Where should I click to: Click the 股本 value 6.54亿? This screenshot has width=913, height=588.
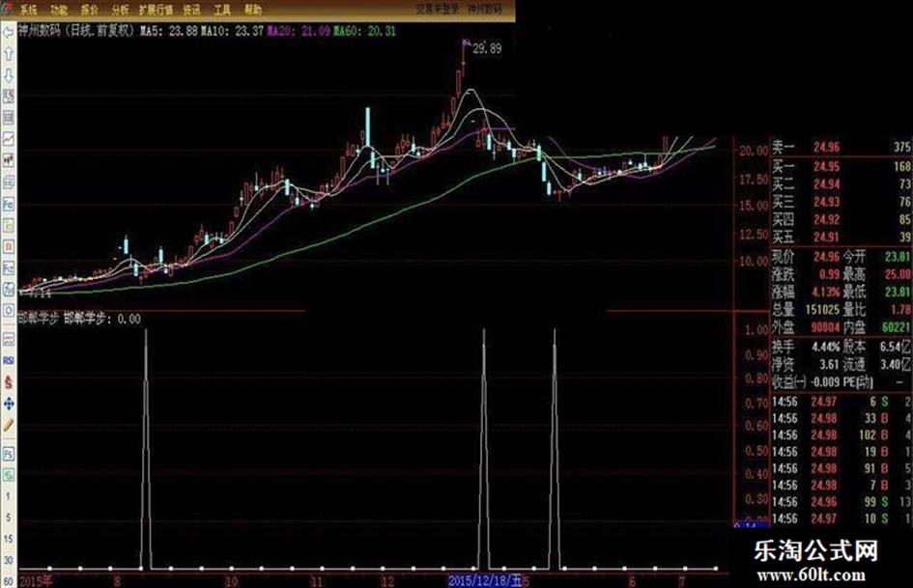point(896,347)
